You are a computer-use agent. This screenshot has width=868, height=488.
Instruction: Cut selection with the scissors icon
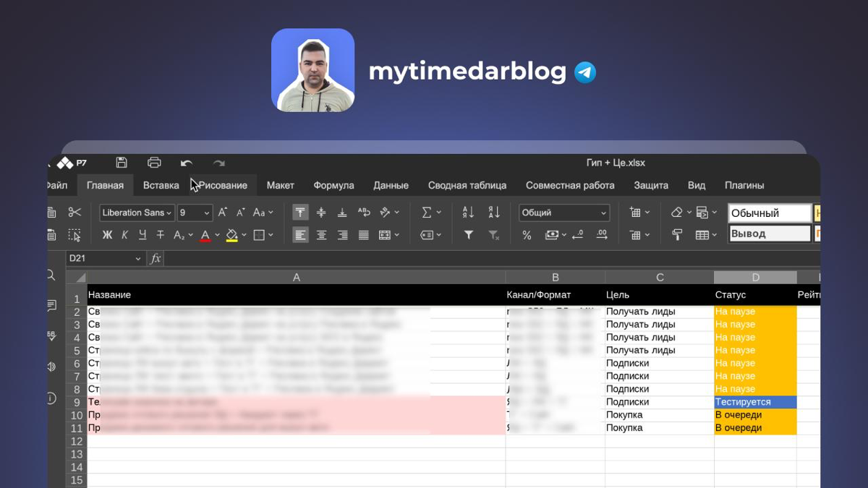(x=75, y=212)
